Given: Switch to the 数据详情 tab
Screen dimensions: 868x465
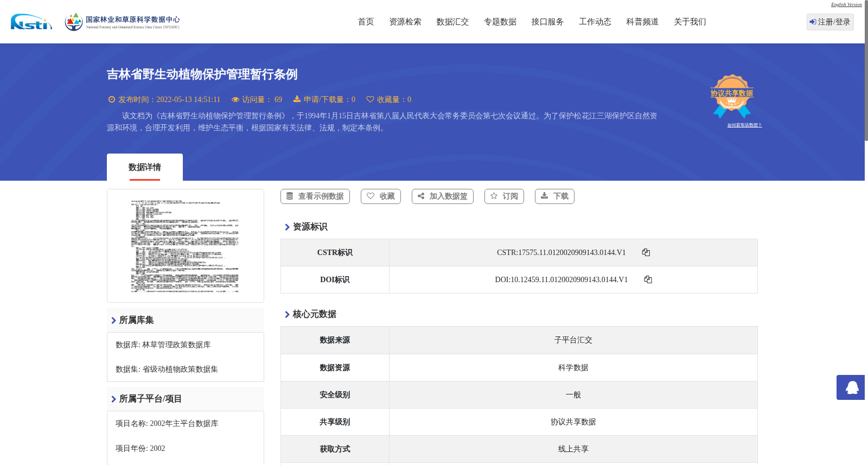Looking at the screenshot, I should coord(145,167).
